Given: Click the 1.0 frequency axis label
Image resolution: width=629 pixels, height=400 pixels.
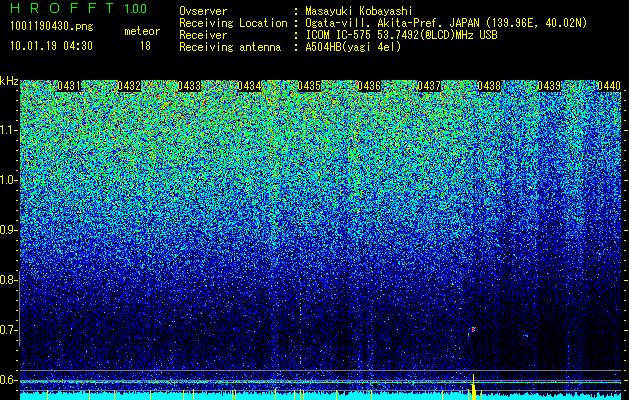Looking at the screenshot, I should (x=9, y=181).
